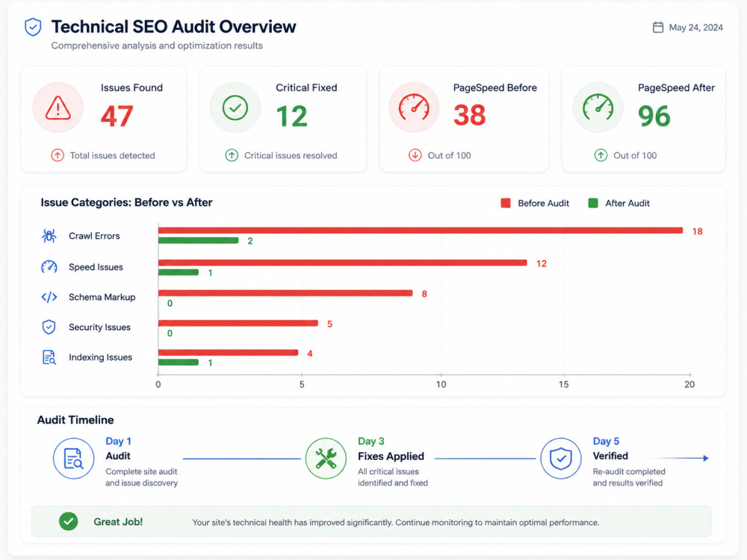
Task: Click the Issues Found value 47
Action: pyautogui.click(x=117, y=116)
